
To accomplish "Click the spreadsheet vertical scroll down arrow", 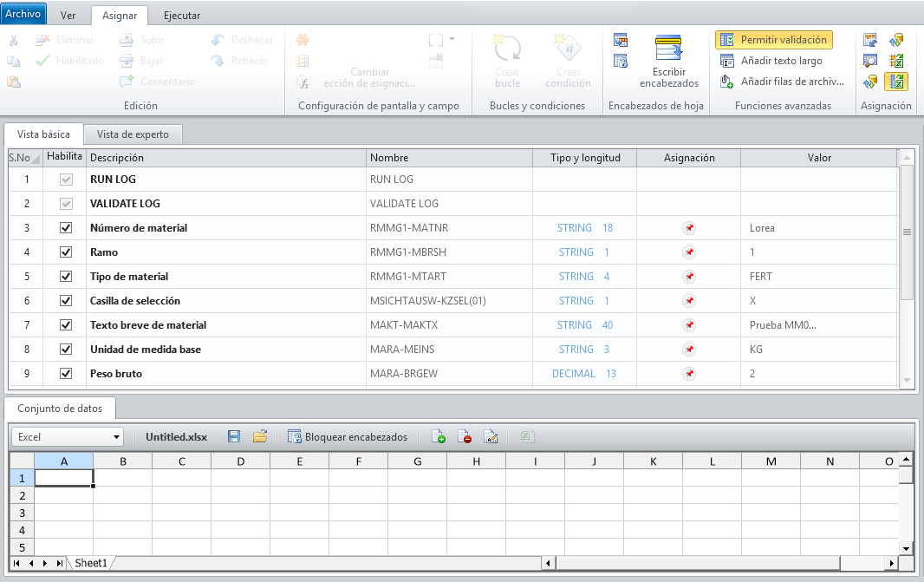I will (906, 548).
